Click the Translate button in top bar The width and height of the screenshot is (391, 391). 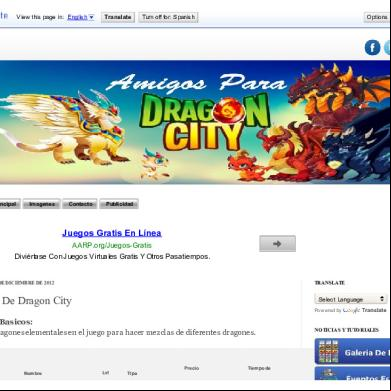tap(118, 17)
